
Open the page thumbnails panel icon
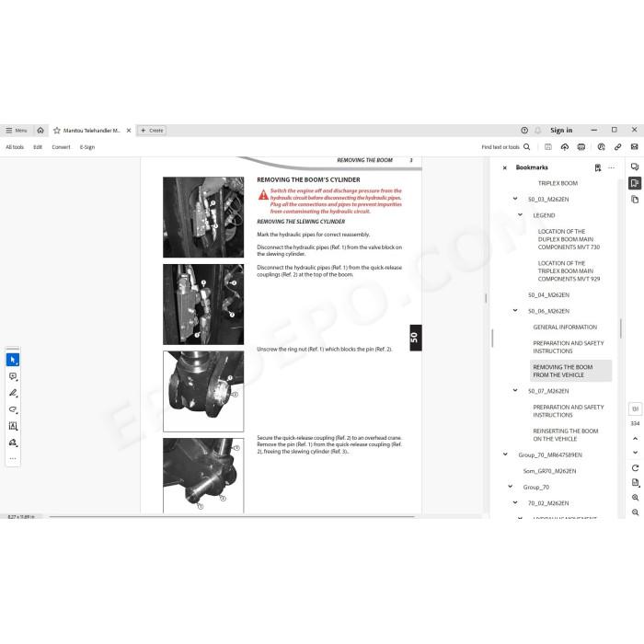(635, 200)
